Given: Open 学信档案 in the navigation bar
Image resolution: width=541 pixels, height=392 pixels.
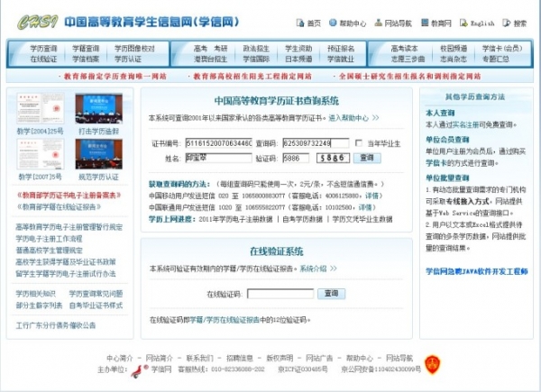Looking at the screenshot, I should [86, 59].
